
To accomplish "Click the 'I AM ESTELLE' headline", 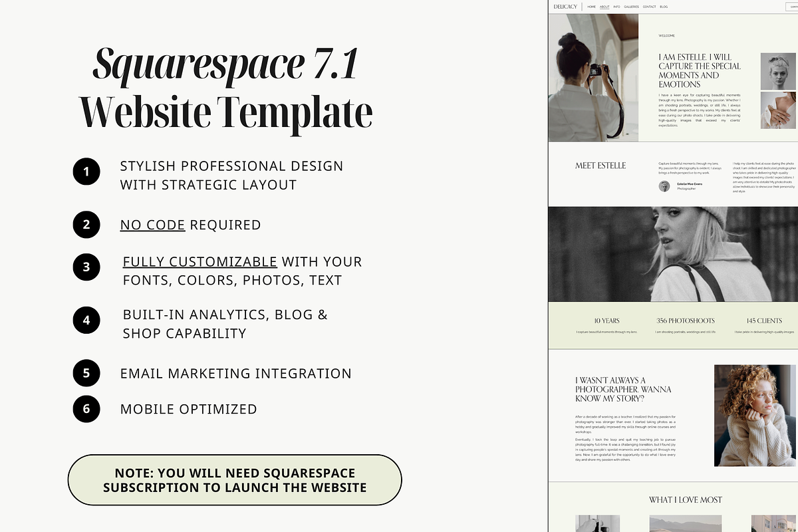I will pos(700,70).
